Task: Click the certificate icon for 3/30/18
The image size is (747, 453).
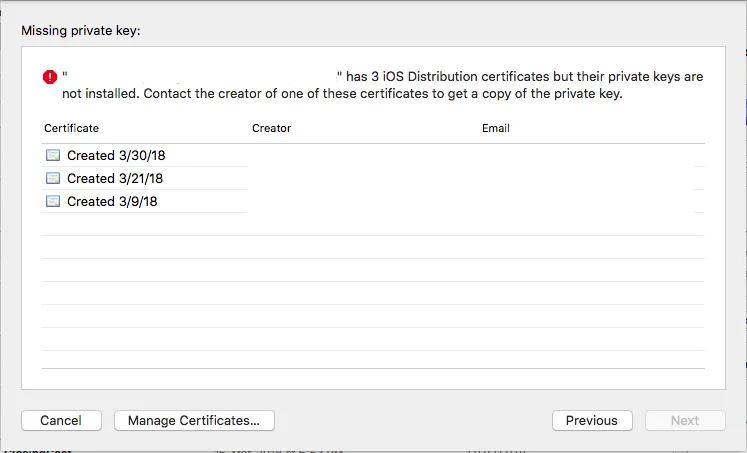Action: click(53, 155)
